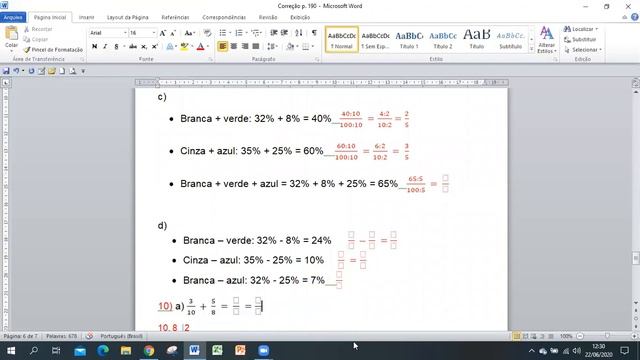Open Google Chrome from taskbar
The height and width of the screenshot is (360, 640).
pos(149,351)
